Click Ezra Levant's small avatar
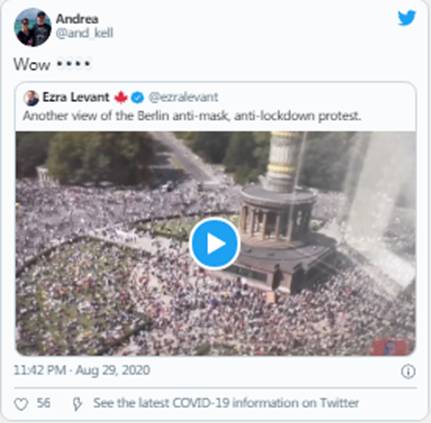 pos(31,98)
